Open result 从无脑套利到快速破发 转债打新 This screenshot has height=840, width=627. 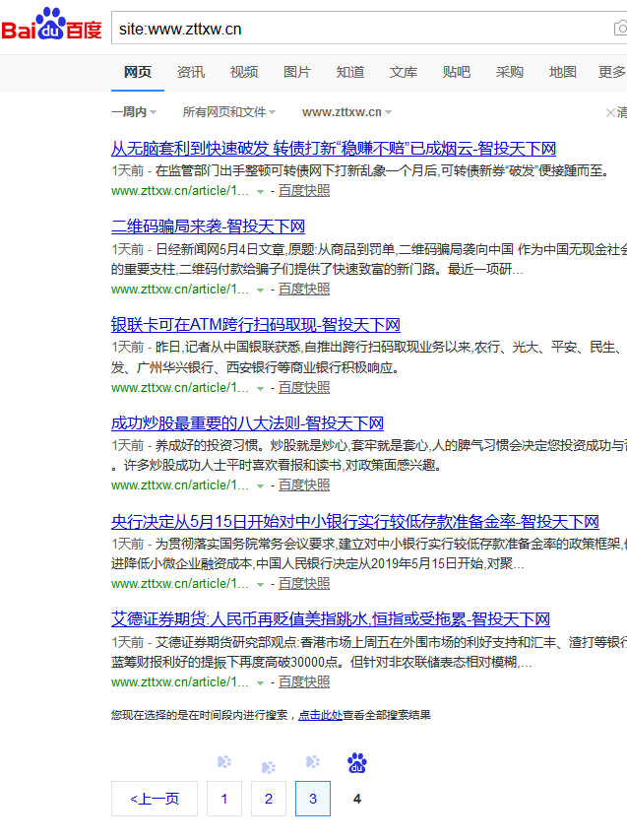[334, 149]
